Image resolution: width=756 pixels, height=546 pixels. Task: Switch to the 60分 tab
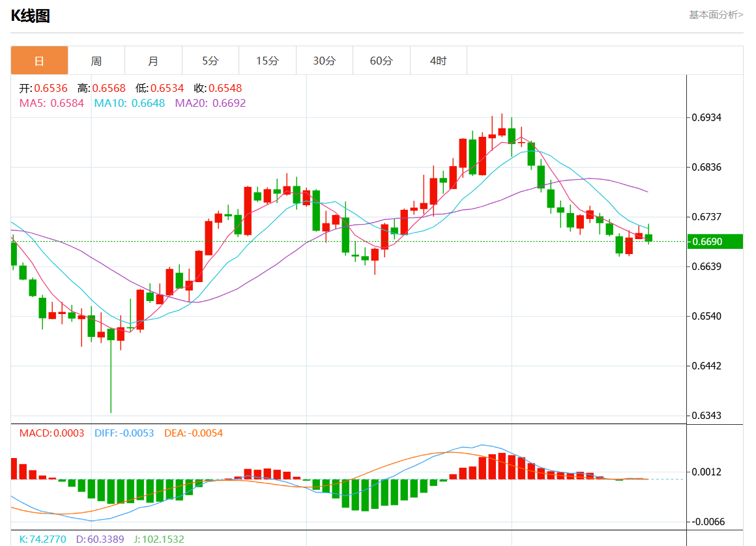pyautogui.click(x=381, y=61)
